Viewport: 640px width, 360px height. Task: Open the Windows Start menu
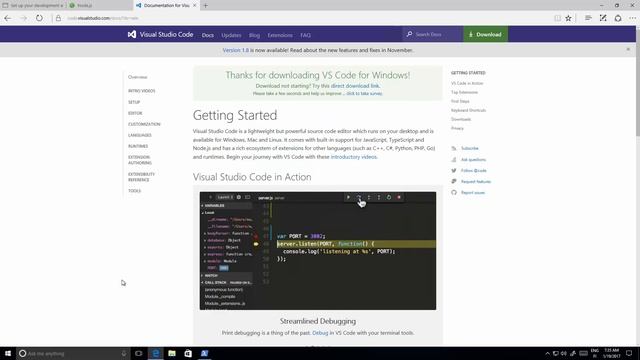[x=8, y=353]
